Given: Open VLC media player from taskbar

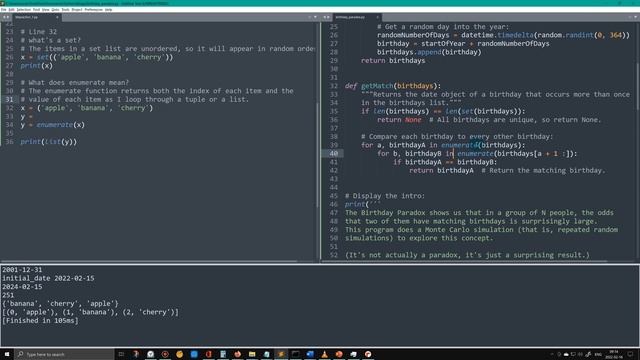Looking at the screenshot, I should coord(324,354).
